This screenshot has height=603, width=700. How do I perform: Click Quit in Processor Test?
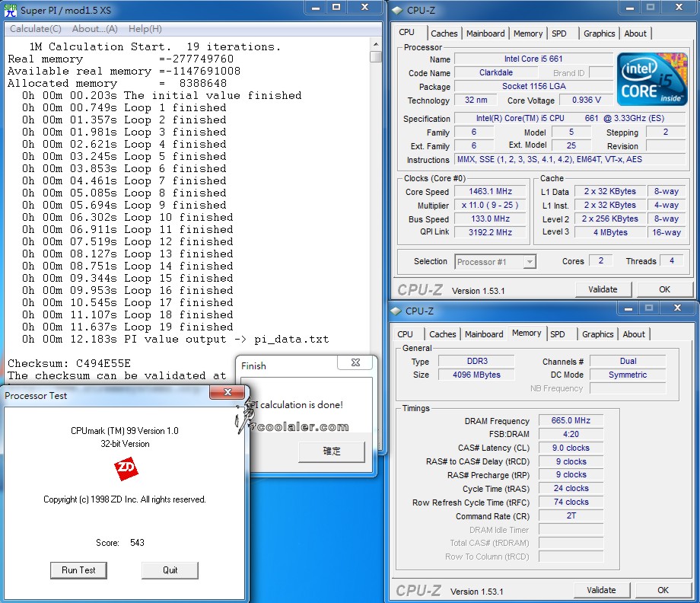170,570
